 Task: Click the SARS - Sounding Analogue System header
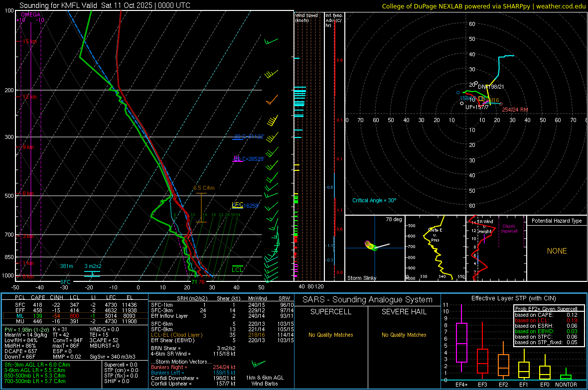367,300
